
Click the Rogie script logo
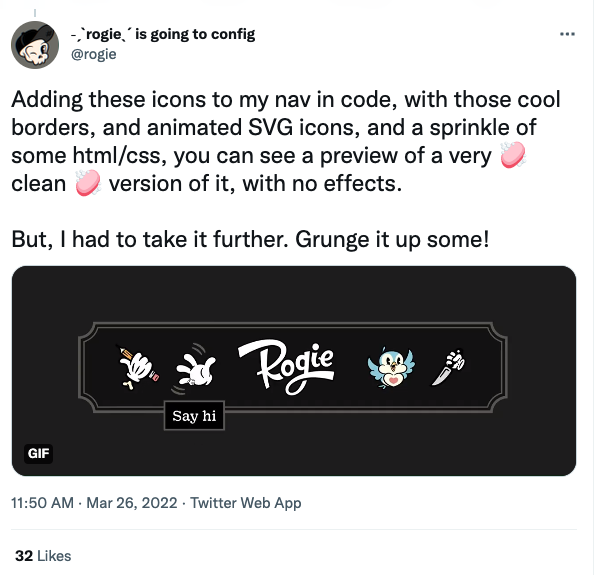[286, 366]
